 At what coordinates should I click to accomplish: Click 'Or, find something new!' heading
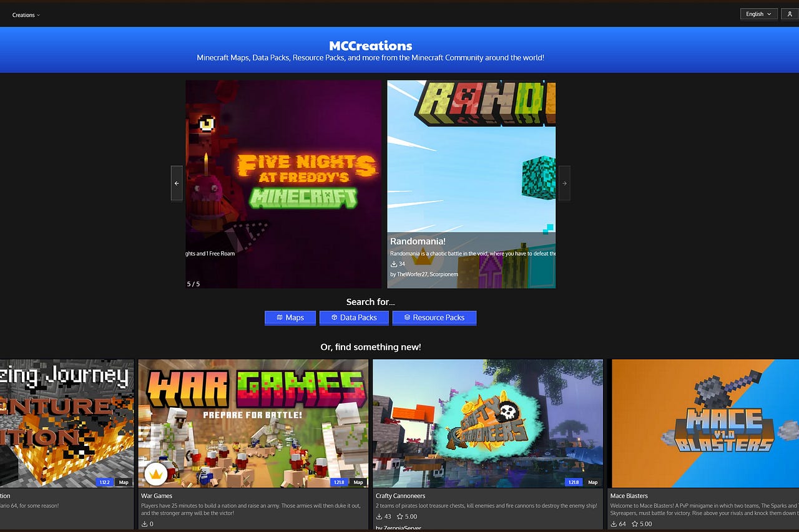371,347
